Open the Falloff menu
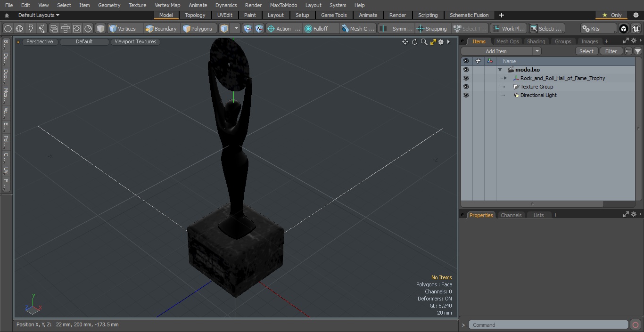644x332 pixels. [x=321, y=29]
